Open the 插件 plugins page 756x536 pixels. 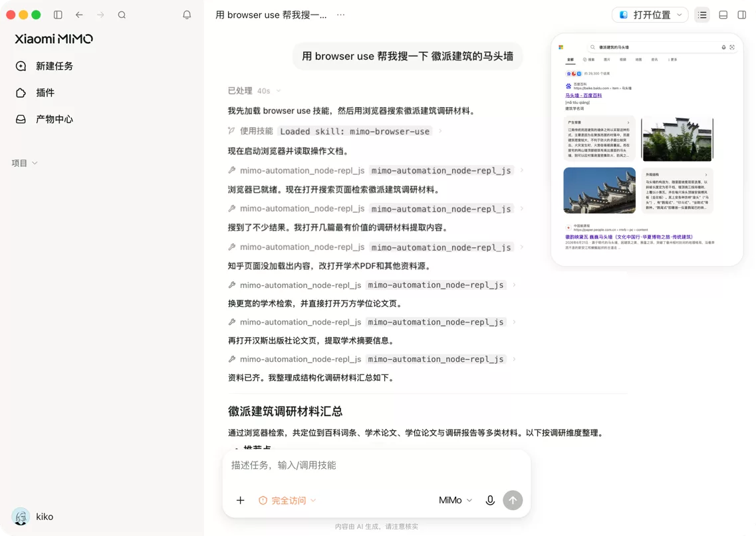pyautogui.click(x=35, y=92)
